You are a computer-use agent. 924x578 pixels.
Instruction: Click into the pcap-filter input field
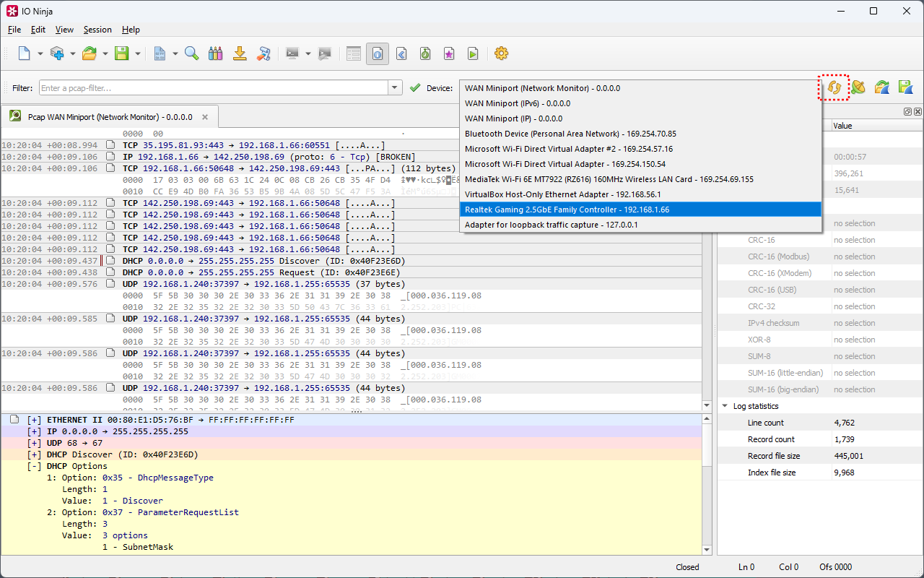coord(213,88)
